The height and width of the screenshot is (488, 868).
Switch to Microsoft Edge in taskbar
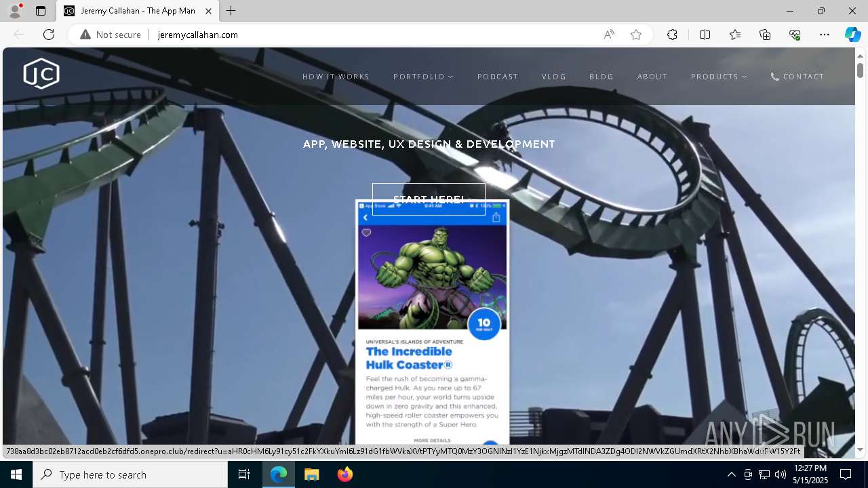point(279,474)
